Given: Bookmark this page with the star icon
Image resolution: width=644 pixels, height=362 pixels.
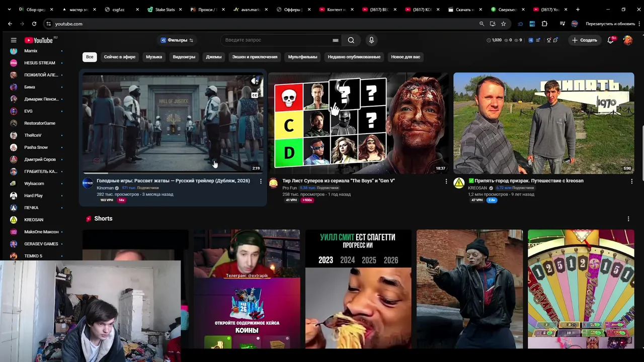Looking at the screenshot, I should pos(503,24).
